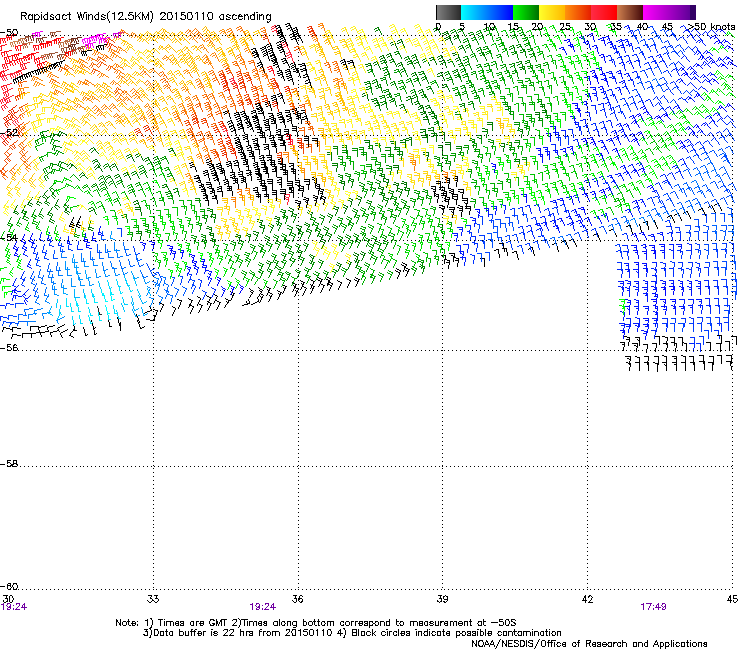Click the '33' longitude label

[x=153, y=599]
